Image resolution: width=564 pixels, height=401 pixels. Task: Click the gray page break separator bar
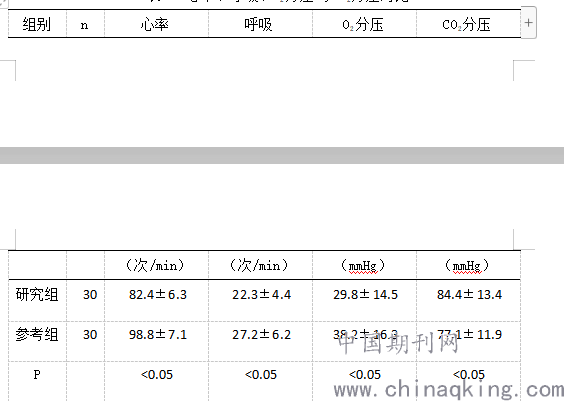tap(282, 155)
